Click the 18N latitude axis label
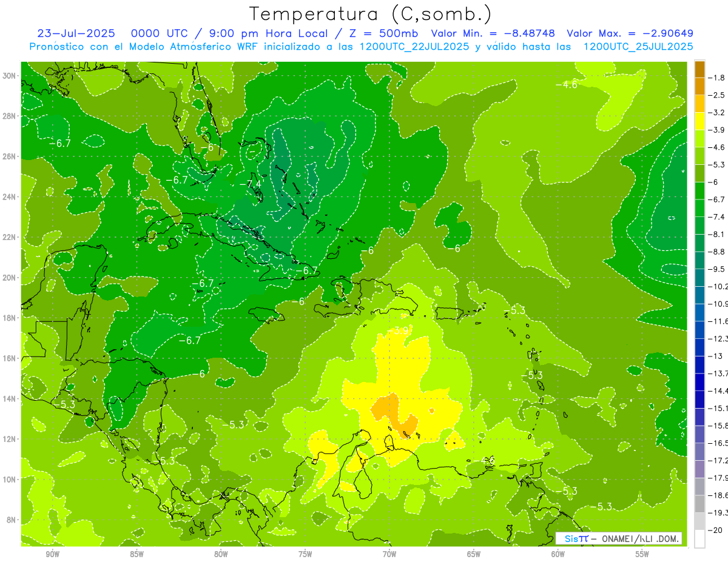Screen dimensions: 728x562 point(10,318)
